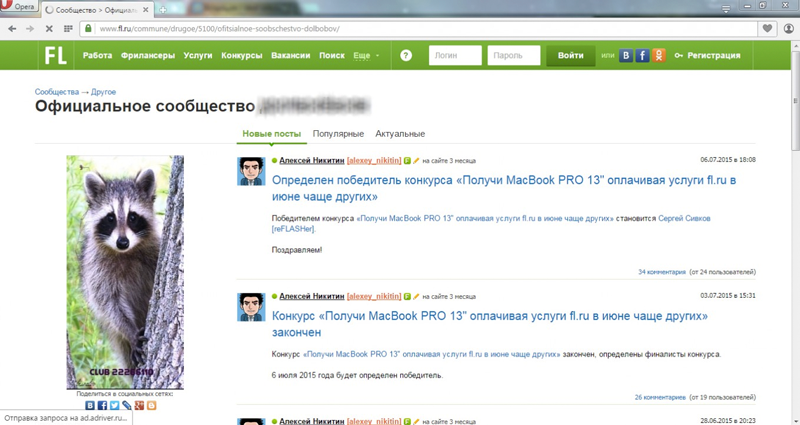Click the heart bookmark icon in address bar
The width and height of the screenshot is (800, 425).
pos(768,28)
